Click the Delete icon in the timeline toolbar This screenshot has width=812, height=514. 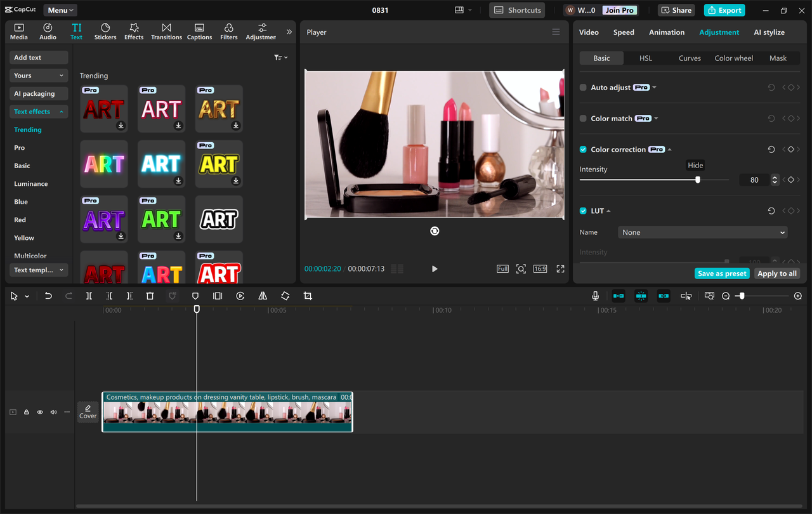(x=150, y=296)
